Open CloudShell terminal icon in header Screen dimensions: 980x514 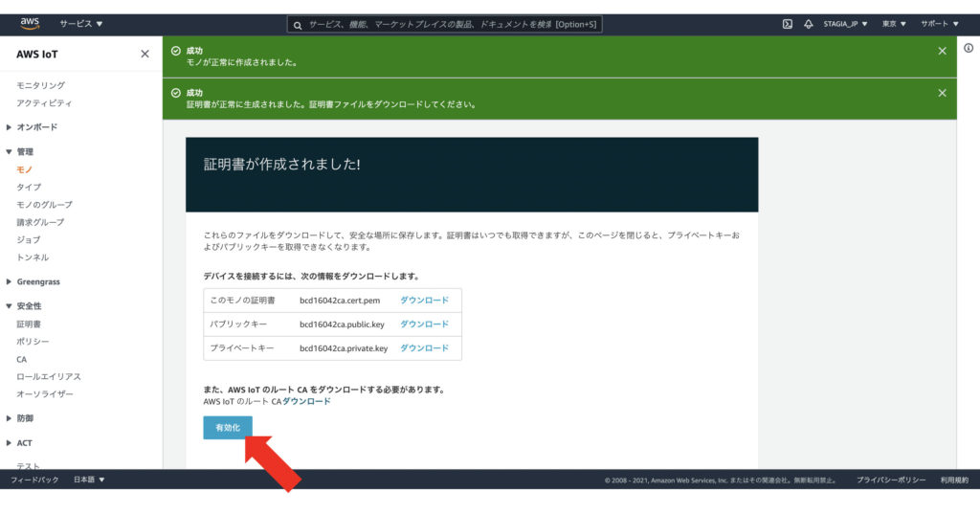pos(787,24)
